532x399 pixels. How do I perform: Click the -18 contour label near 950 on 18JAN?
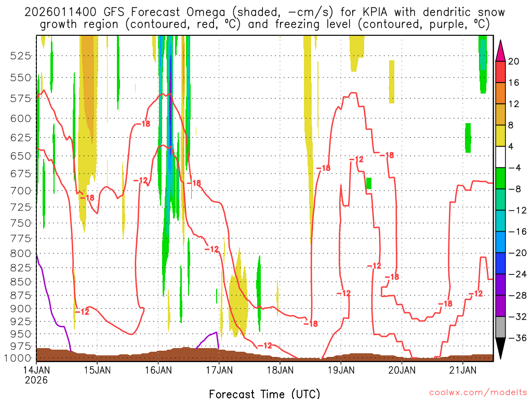pos(311,324)
